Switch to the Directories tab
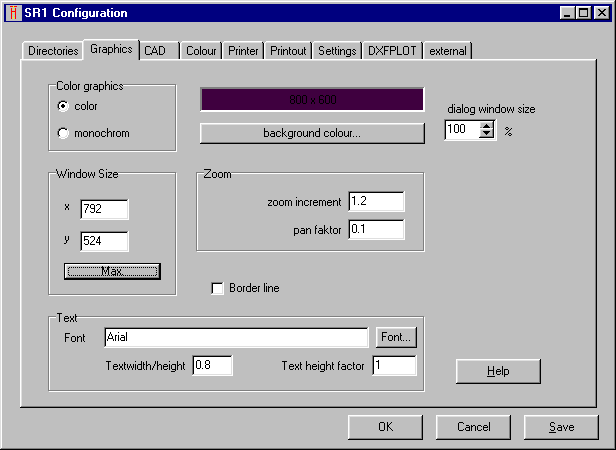616x450 pixels. [x=52, y=51]
